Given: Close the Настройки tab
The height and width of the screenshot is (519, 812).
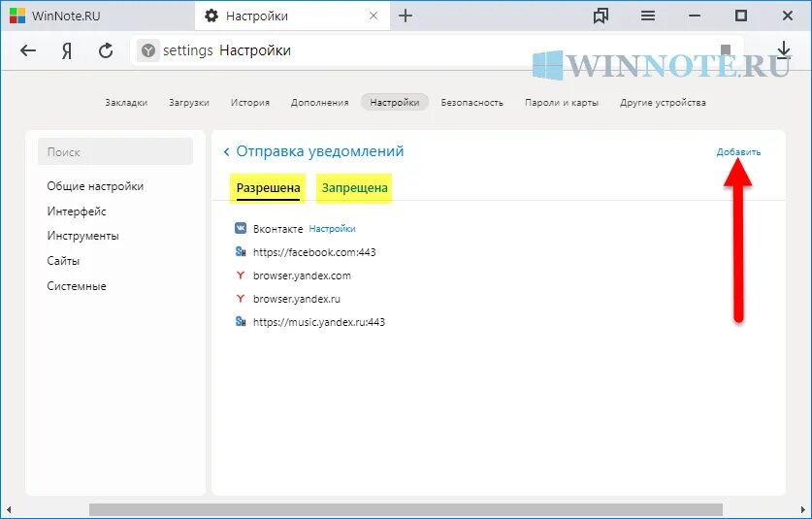Looking at the screenshot, I should click(x=374, y=16).
